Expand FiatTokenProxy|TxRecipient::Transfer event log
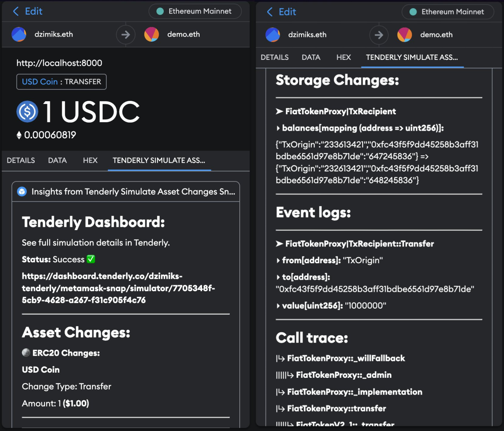The width and height of the screenshot is (504, 431). pyautogui.click(x=355, y=244)
